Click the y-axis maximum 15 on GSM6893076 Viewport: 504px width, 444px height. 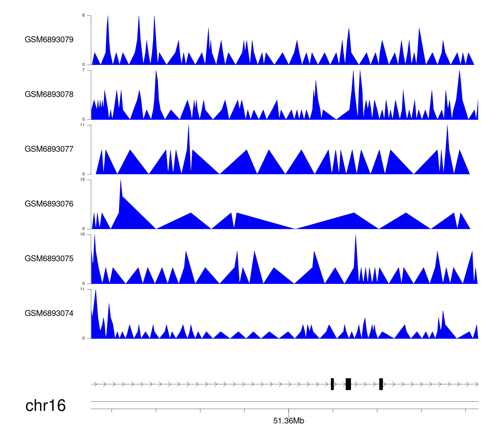[x=83, y=180]
